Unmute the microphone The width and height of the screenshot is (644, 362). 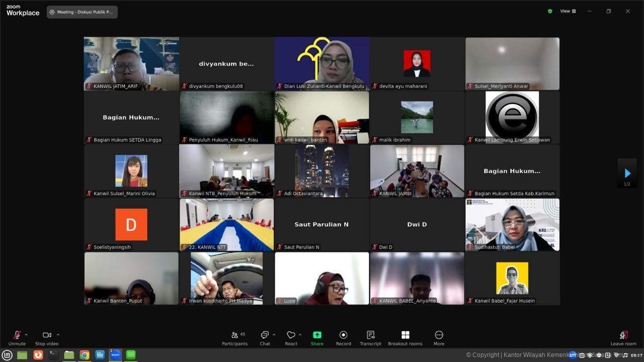point(17,338)
